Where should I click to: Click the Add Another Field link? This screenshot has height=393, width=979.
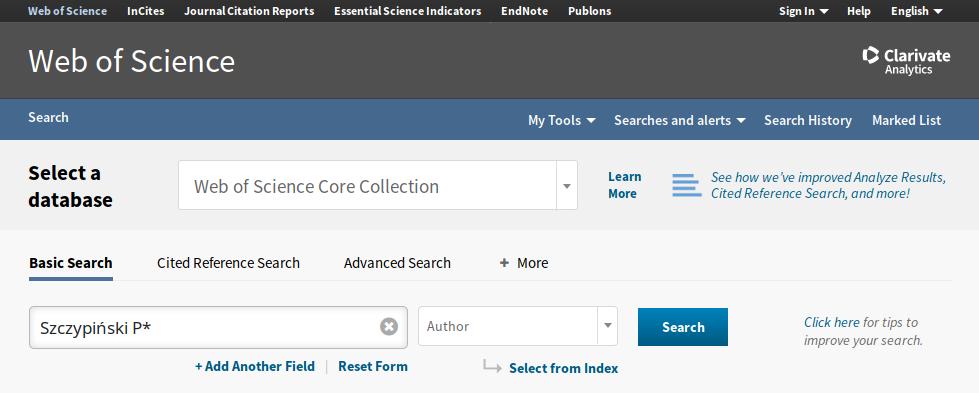pyautogui.click(x=255, y=367)
